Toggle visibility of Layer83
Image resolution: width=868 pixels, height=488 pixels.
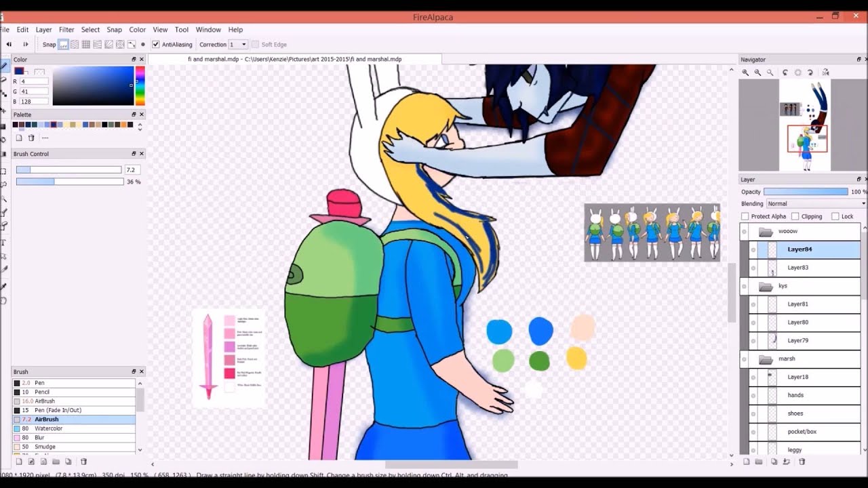click(x=753, y=268)
